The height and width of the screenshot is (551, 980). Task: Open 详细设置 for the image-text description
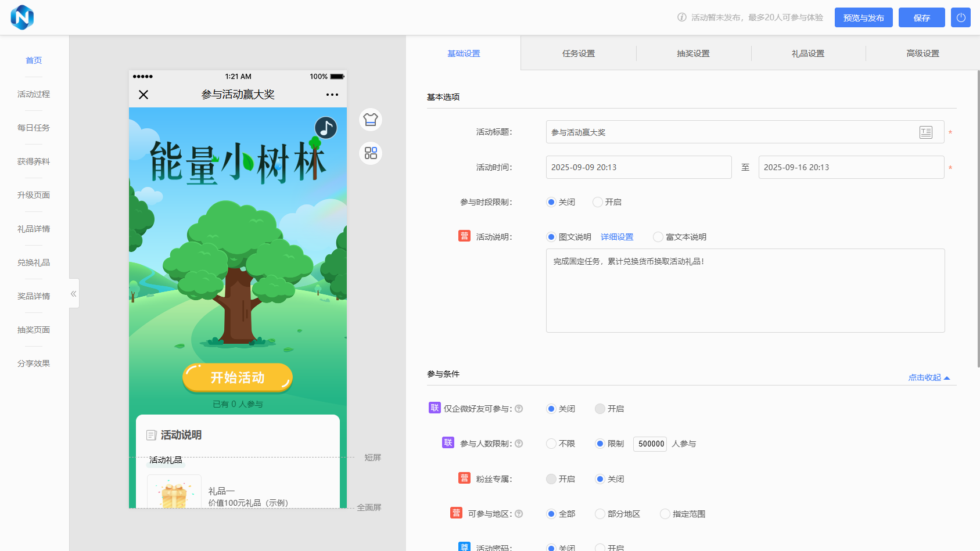616,237
